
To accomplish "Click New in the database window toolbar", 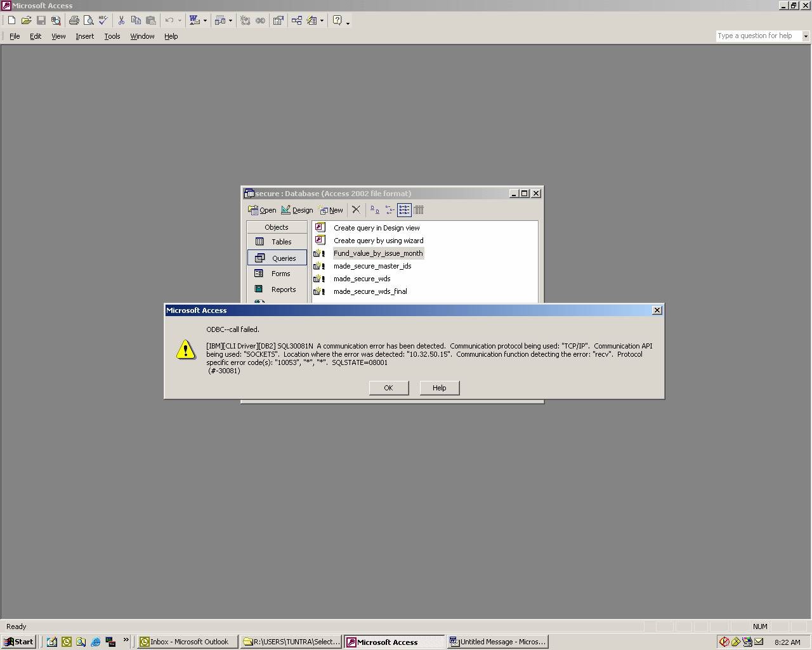I will [x=331, y=210].
